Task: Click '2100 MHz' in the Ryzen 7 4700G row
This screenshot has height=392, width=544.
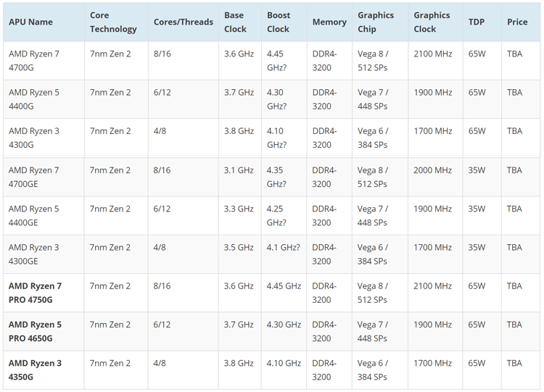Action: tap(433, 54)
